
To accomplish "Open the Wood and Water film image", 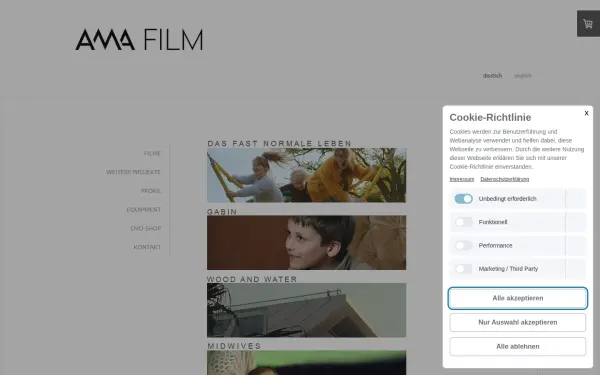I will click(x=307, y=310).
